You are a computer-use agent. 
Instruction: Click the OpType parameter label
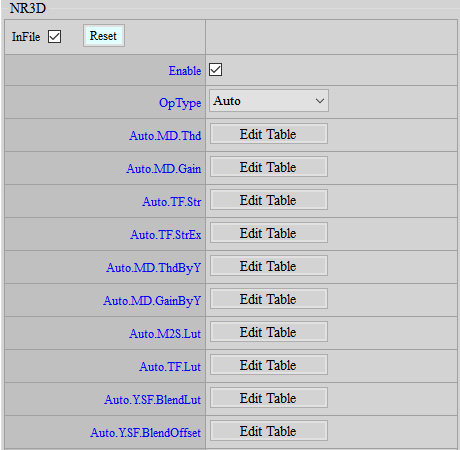[x=180, y=103]
